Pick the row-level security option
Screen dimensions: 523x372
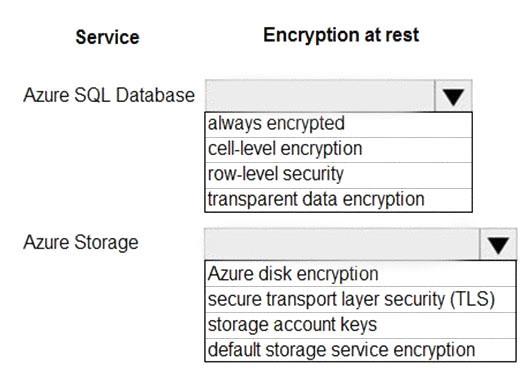339,175
